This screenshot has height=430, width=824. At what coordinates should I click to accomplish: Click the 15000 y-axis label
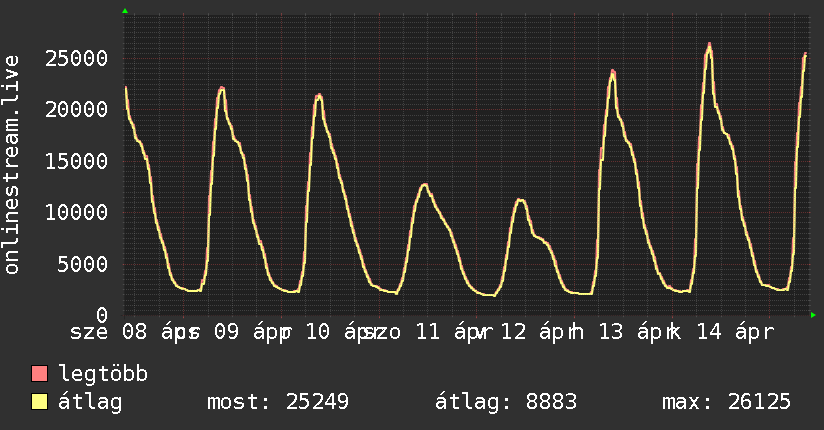pos(76,161)
